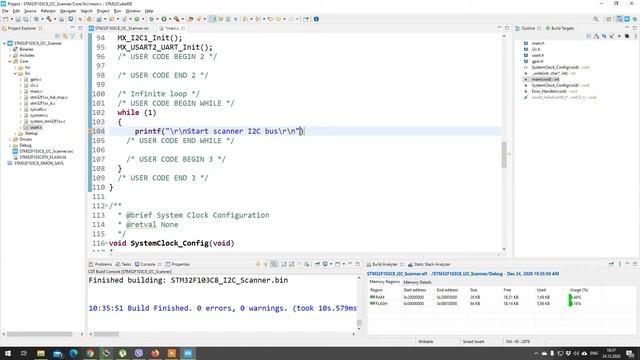Open the Window menu
This screenshot has width=640, height=360.
pyautogui.click(x=133, y=11)
